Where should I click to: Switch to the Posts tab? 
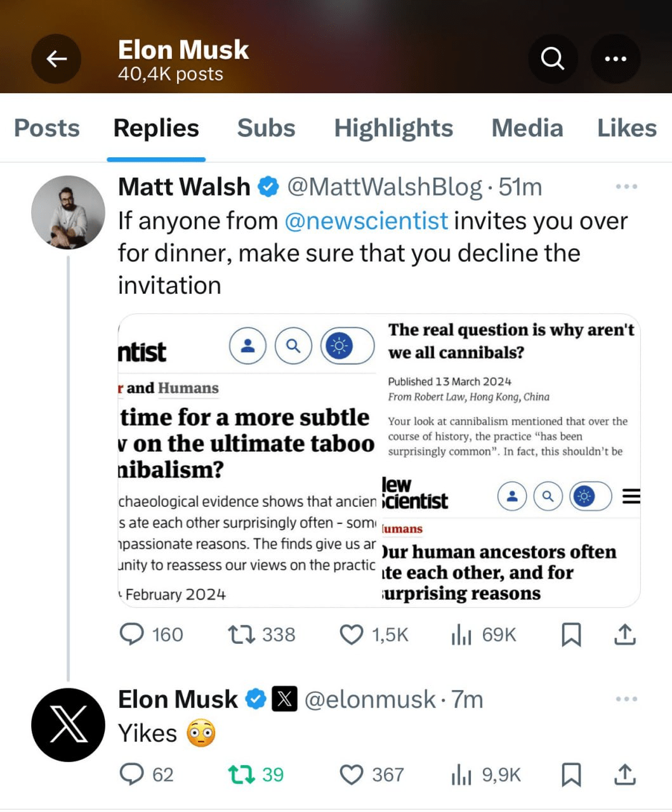point(47,128)
